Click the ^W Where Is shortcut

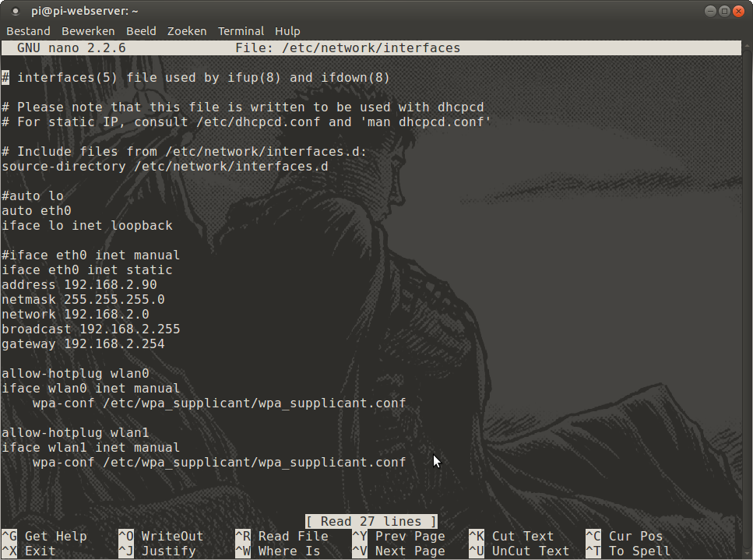click(277, 551)
